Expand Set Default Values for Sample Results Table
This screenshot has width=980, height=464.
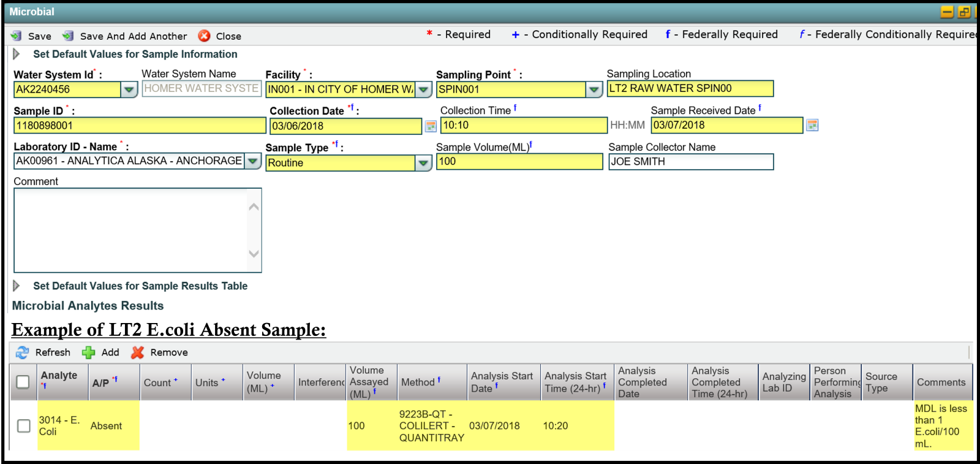(17, 286)
